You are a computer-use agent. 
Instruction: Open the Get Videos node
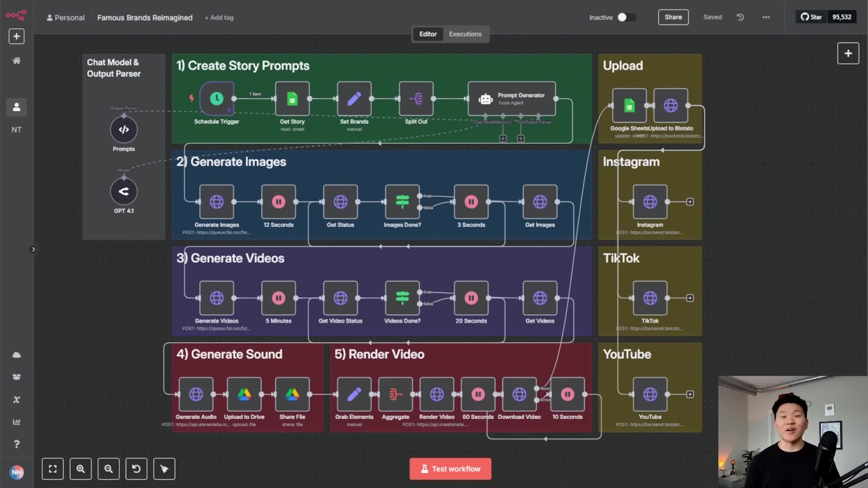540,298
